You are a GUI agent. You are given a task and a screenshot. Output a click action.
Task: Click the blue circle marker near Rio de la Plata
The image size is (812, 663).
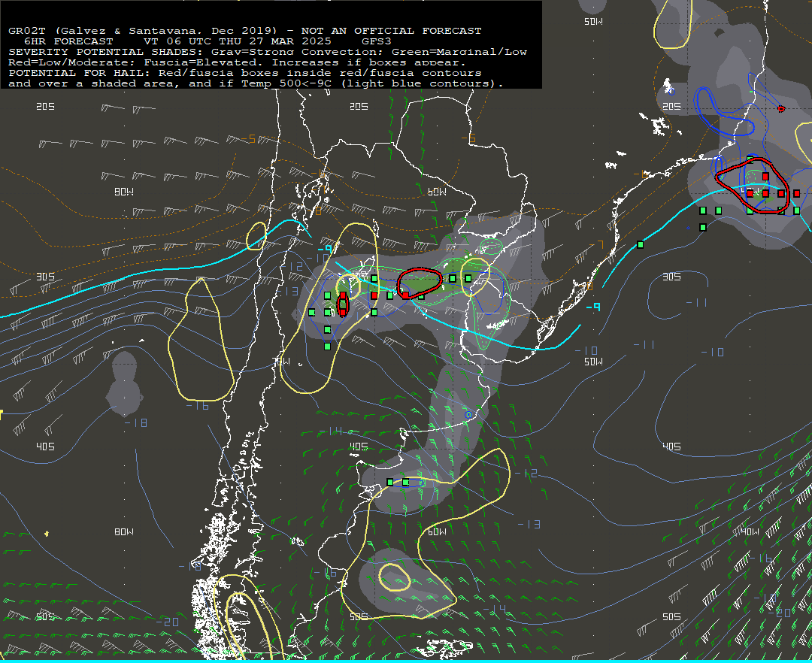468,415
